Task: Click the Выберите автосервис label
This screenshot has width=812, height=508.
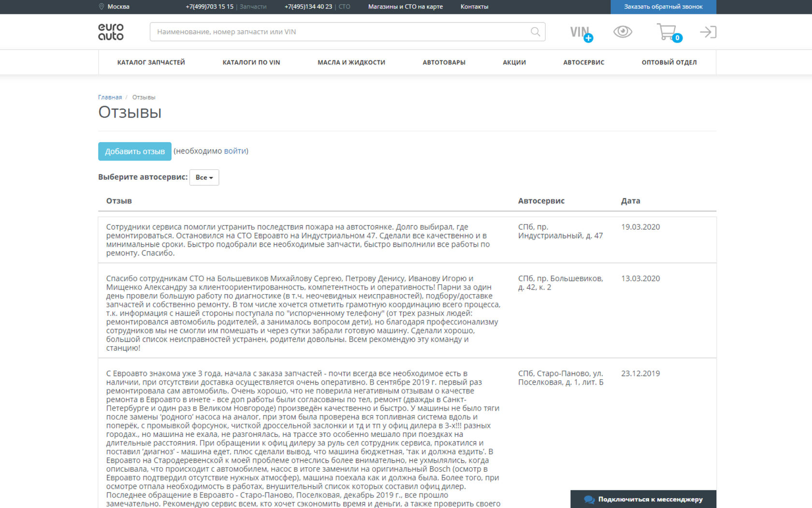Action: tap(143, 177)
